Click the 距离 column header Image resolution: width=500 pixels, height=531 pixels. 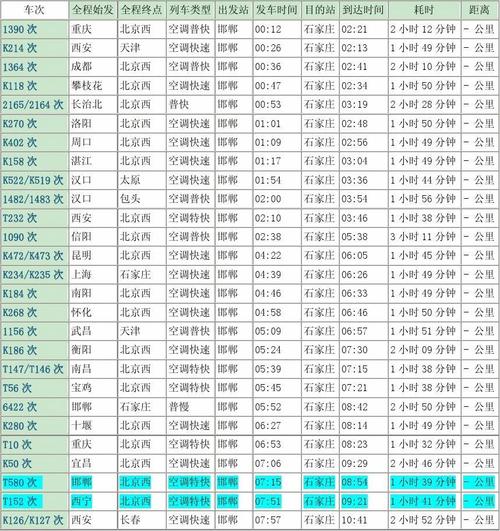click(x=480, y=10)
